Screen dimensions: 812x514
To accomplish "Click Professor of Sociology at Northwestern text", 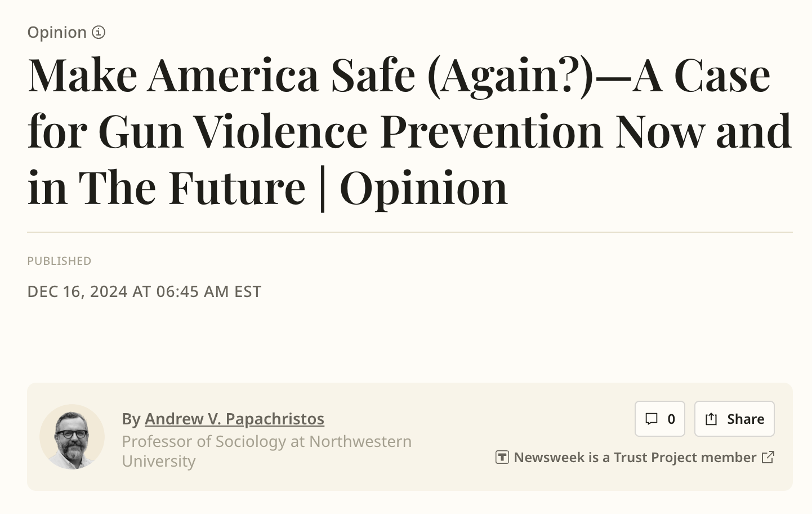I will [267, 441].
